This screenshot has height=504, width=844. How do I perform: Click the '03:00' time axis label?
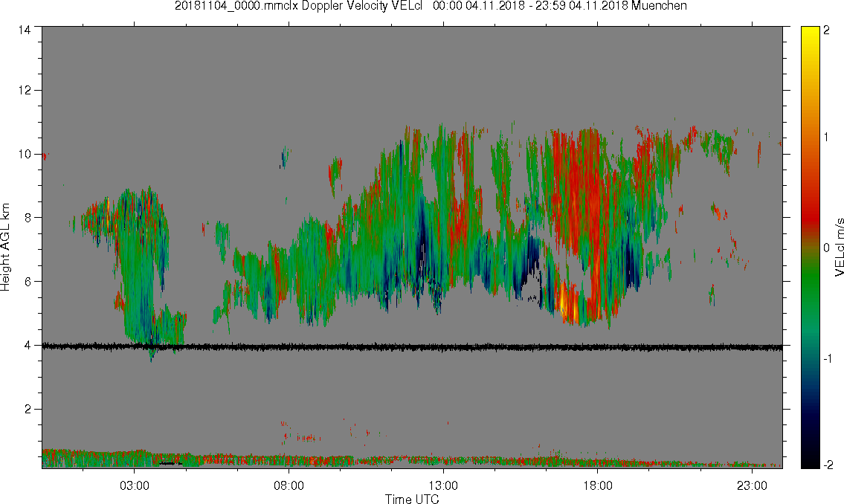tap(134, 485)
